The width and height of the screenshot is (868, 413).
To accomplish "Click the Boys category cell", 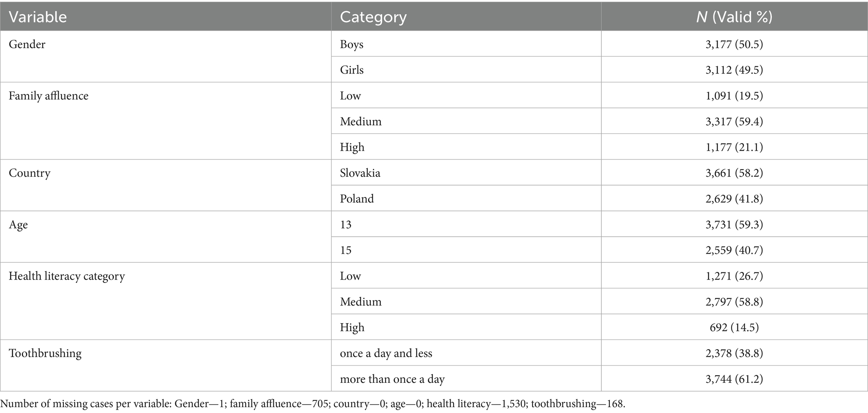I will click(351, 44).
